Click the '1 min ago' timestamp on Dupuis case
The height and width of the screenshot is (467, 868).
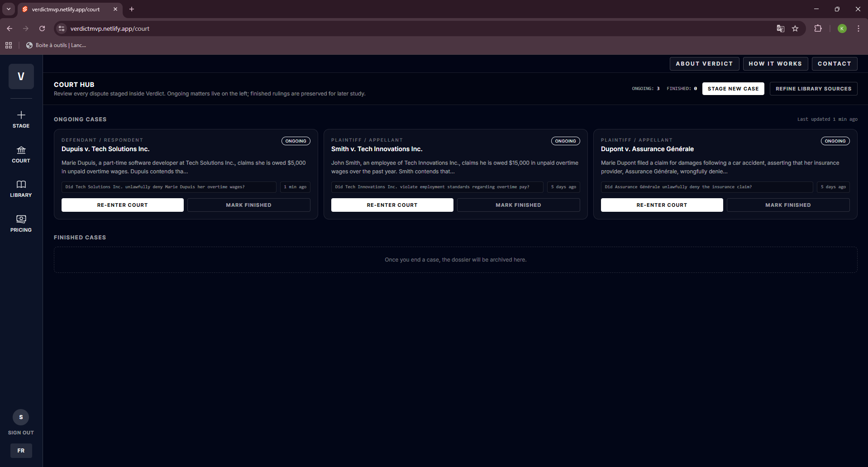(295, 187)
